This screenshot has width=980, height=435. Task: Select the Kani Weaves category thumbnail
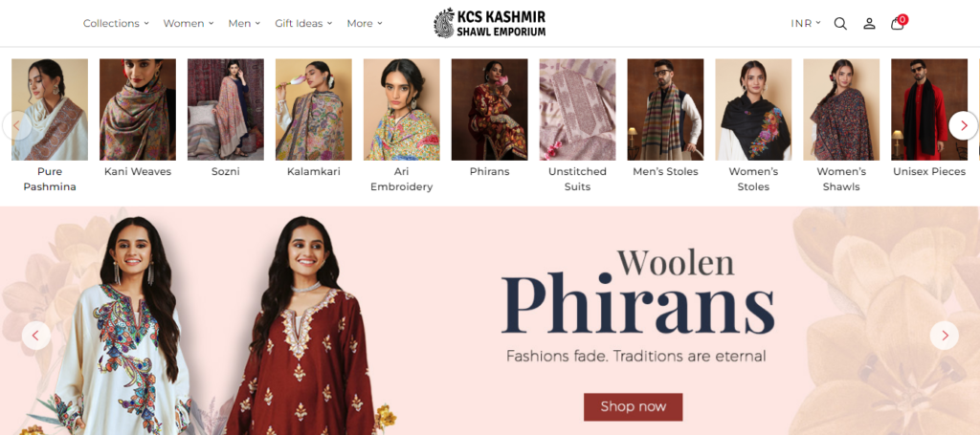pos(138,110)
